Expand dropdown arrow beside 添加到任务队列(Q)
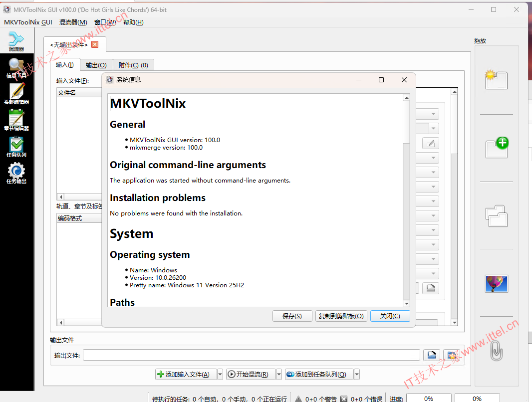 pos(357,374)
